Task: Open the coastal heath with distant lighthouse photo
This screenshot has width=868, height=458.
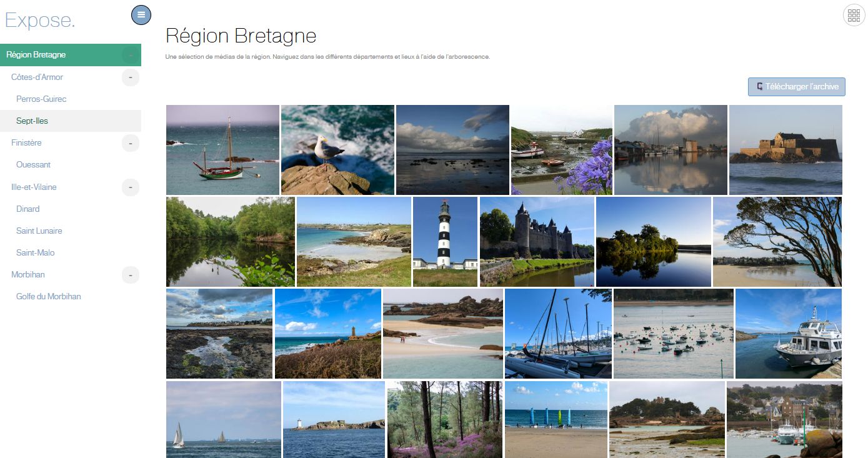Action: [328, 334]
